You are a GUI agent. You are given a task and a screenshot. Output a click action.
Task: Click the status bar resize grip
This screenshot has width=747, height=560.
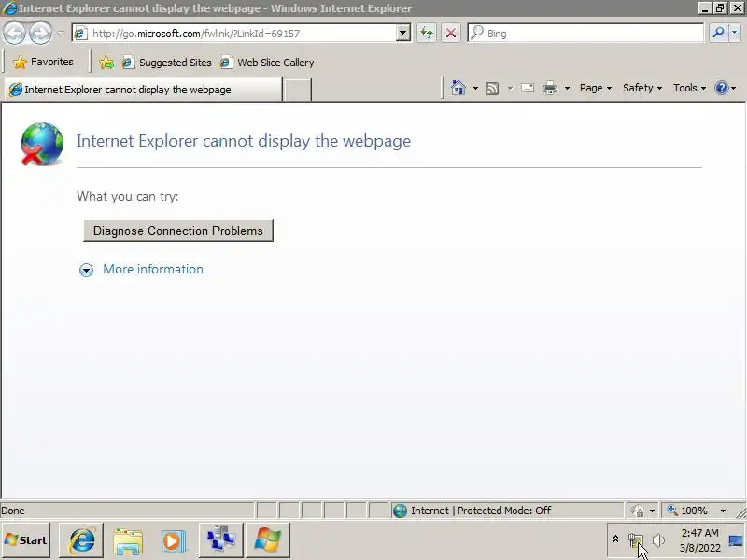click(740, 512)
